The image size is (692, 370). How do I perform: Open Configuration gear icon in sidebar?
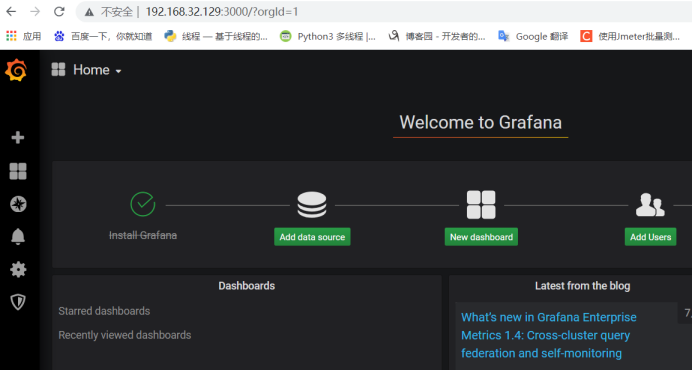pos(18,269)
